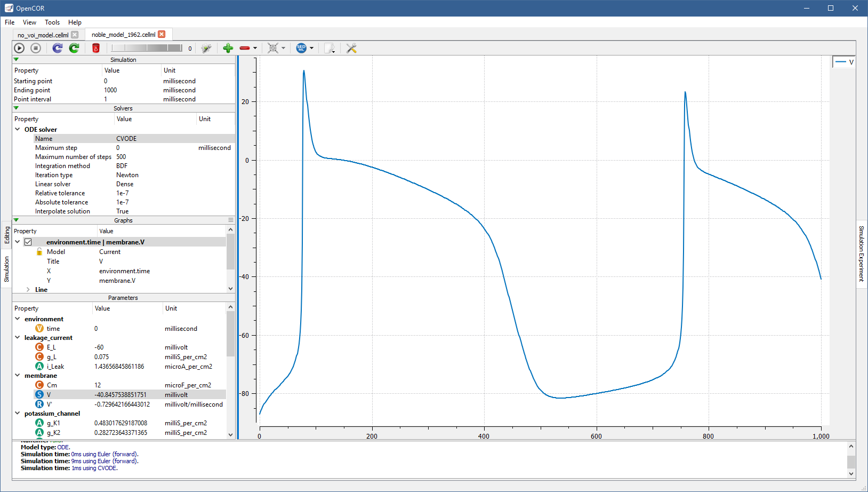Click the development mode gear icon

[206, 48]
